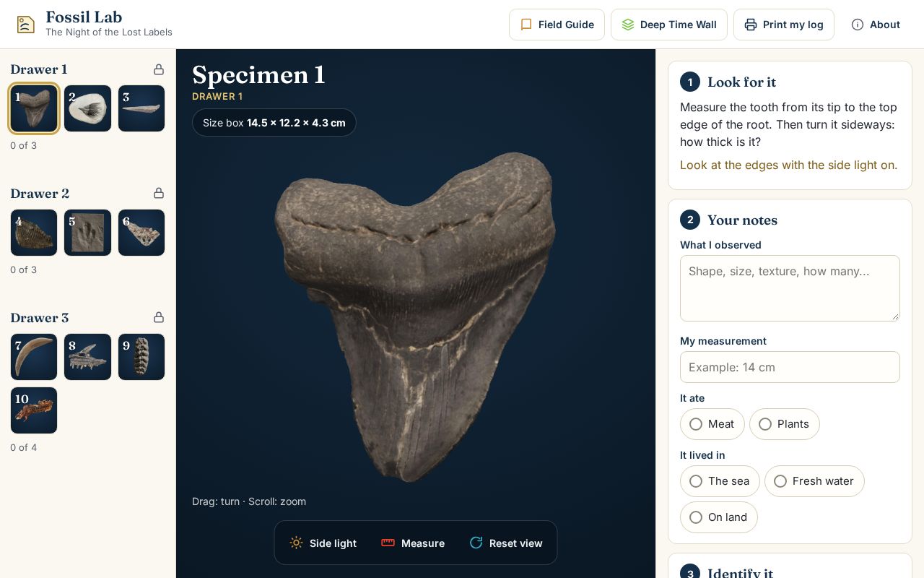Click the Drawer 3 heading
The width and height of the screenshot is (924, 578).
click(40, 318)
